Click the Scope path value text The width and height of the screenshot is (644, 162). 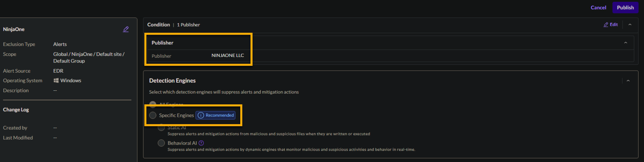coord(89,58)
